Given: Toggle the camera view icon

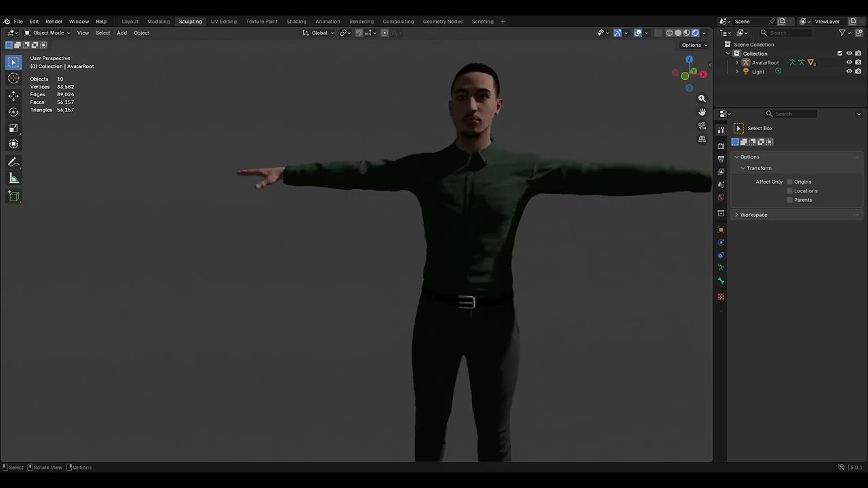Looking at the screenshot, I should tap(702, 125).
